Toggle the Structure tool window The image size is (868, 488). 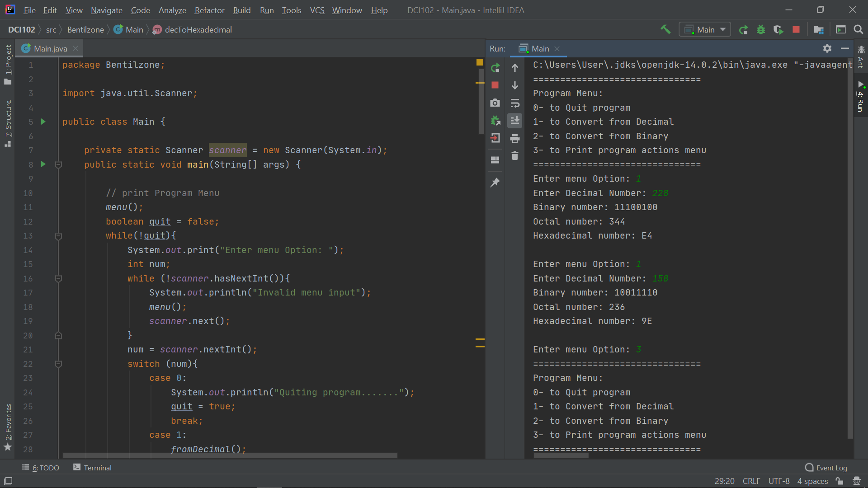(8, 123)
